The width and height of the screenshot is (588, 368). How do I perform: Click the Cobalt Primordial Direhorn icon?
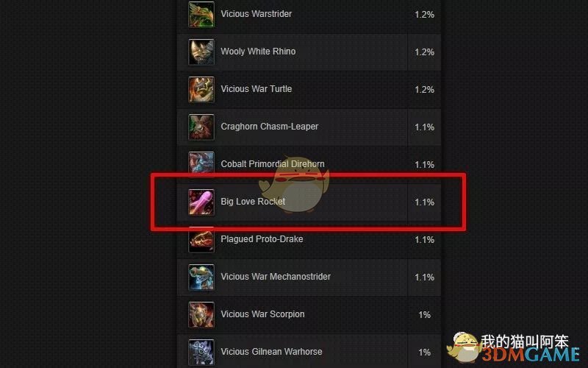201,163
